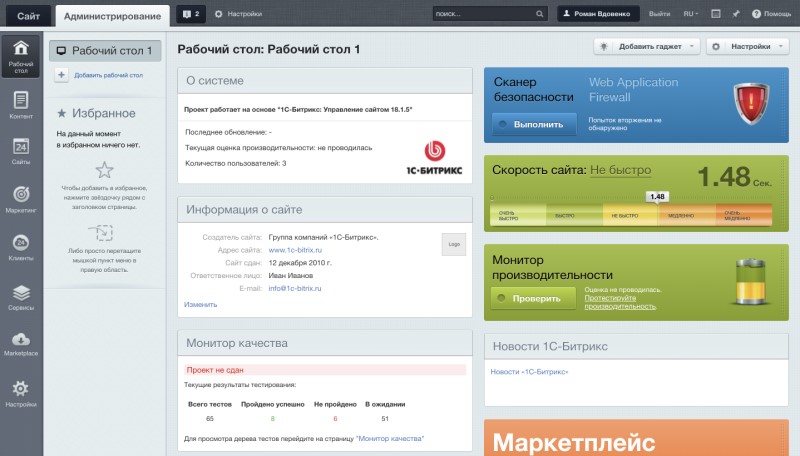Click the plus icon to add desktop
The width and height of the screenshot is (800, 456).
tap(61, 75)
